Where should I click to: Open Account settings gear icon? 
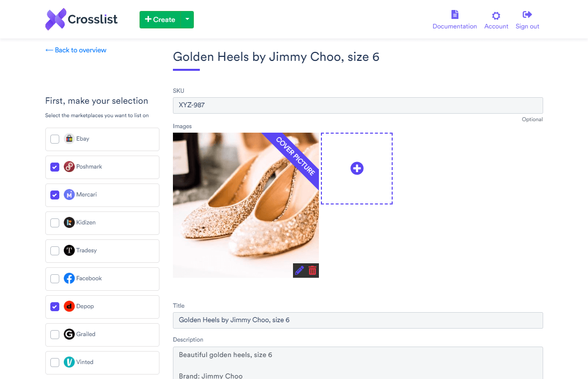tap(496, 15)
